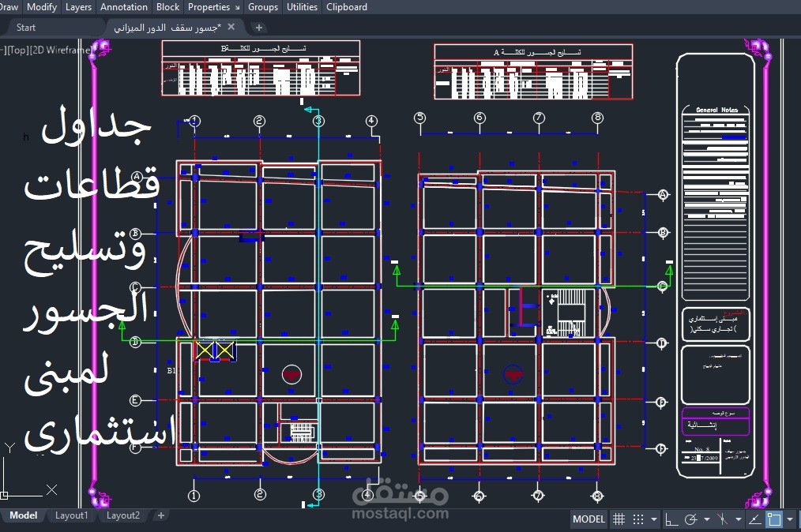This screenshot has height=532, width=801.
Task: Select left yellow crossed box in left plan
Action: point(205,350)
